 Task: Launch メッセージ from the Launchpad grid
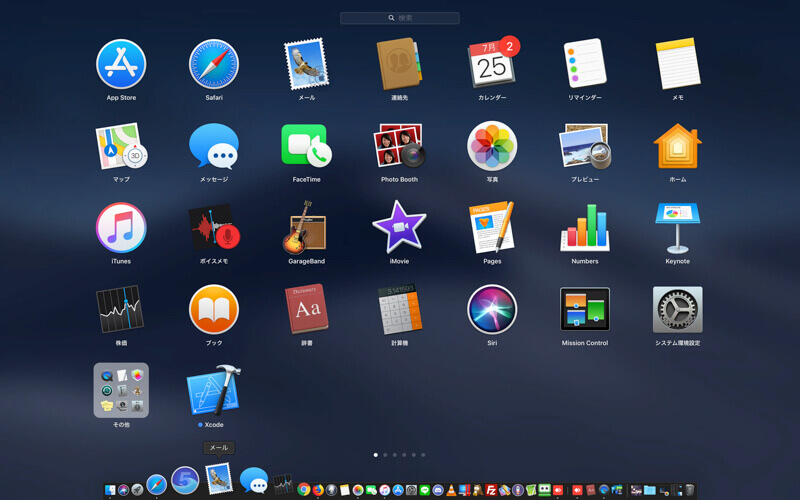pyautogui.click(x=214, y=146)
